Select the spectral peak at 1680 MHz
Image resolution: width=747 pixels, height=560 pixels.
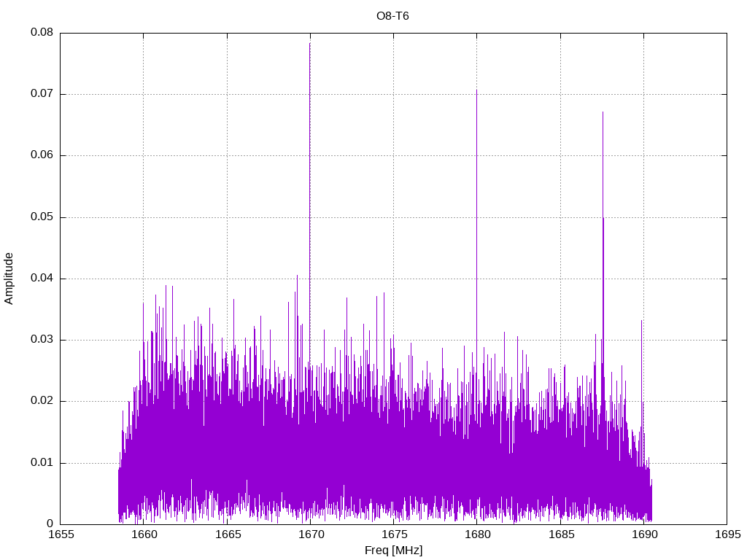[x=476, y=90]
